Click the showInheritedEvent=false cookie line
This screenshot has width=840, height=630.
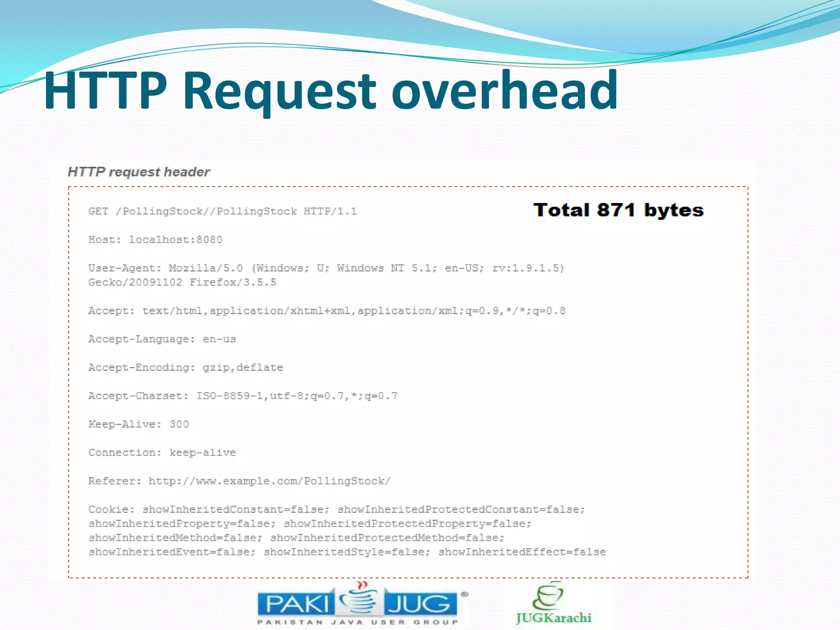coord(347,552)
